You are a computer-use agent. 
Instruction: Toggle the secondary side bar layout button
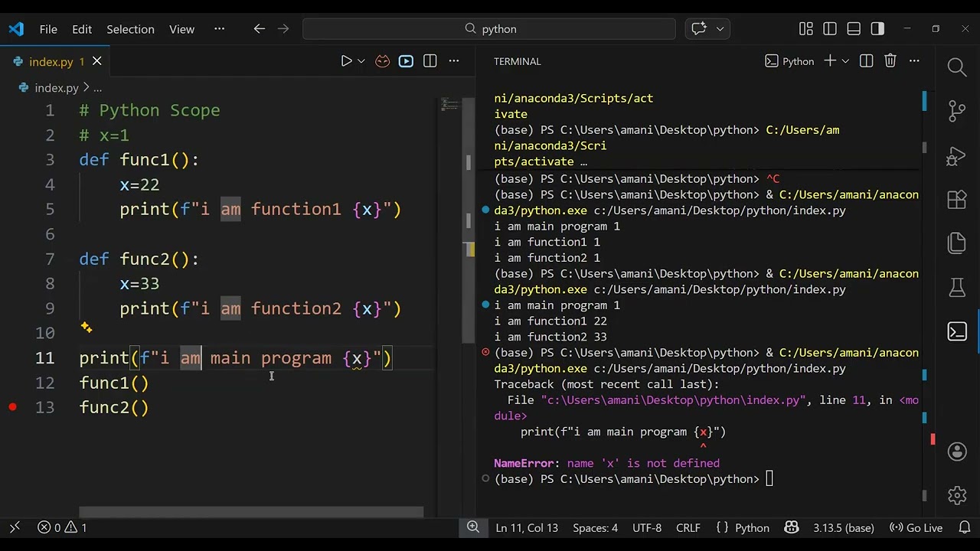(877, 29)
